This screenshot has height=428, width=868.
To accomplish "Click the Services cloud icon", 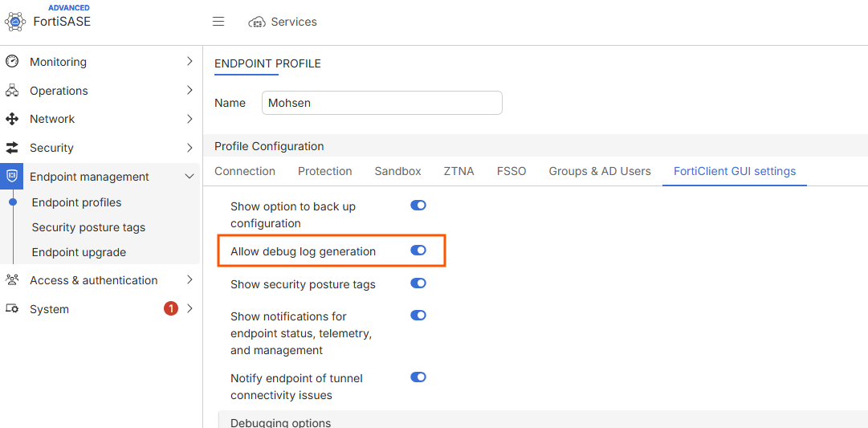I will 257,22.
